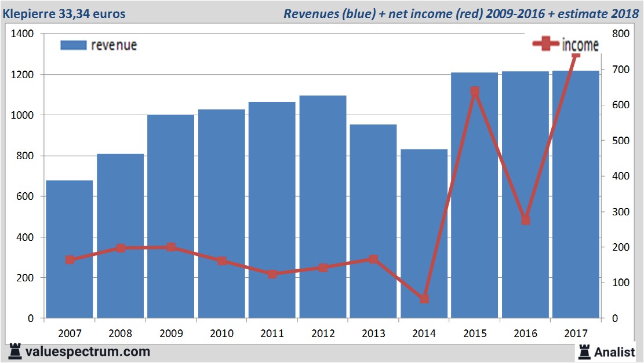Click the revenue legend label text

tap(114, 45)
